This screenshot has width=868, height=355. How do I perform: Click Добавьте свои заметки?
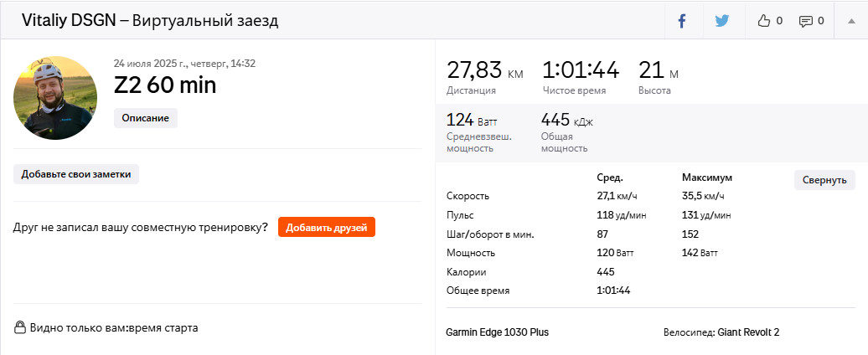click(76, 174)
